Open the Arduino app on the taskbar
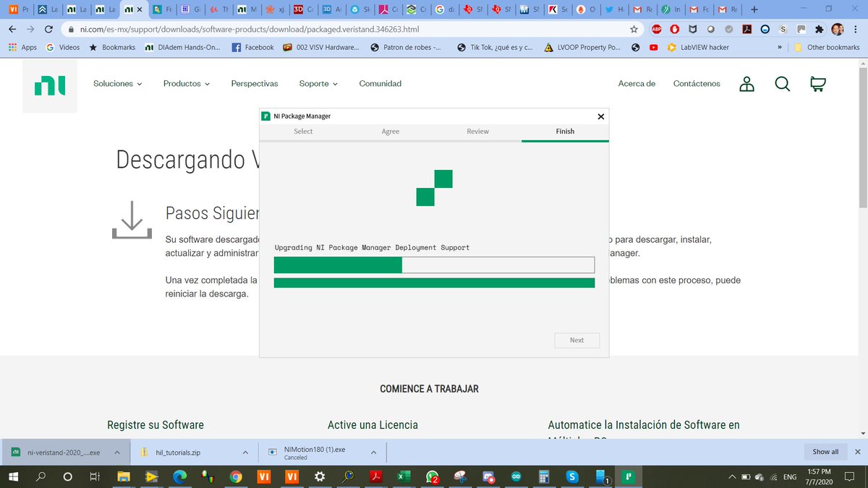The image size is (868, 488). [x=516, y=477]
